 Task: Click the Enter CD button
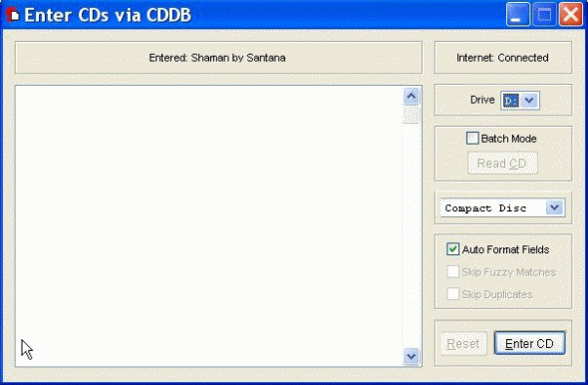pyautogui.click(x=529, y=343)
